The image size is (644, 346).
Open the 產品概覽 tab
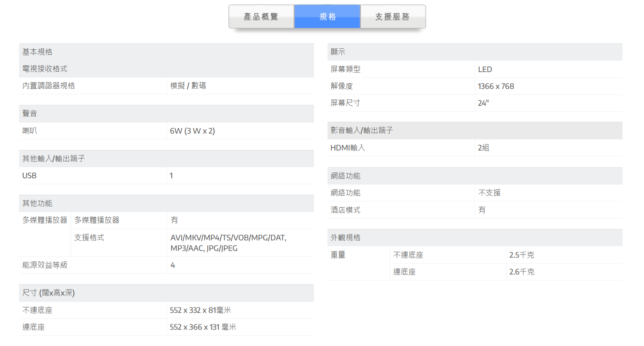point(261,17)
